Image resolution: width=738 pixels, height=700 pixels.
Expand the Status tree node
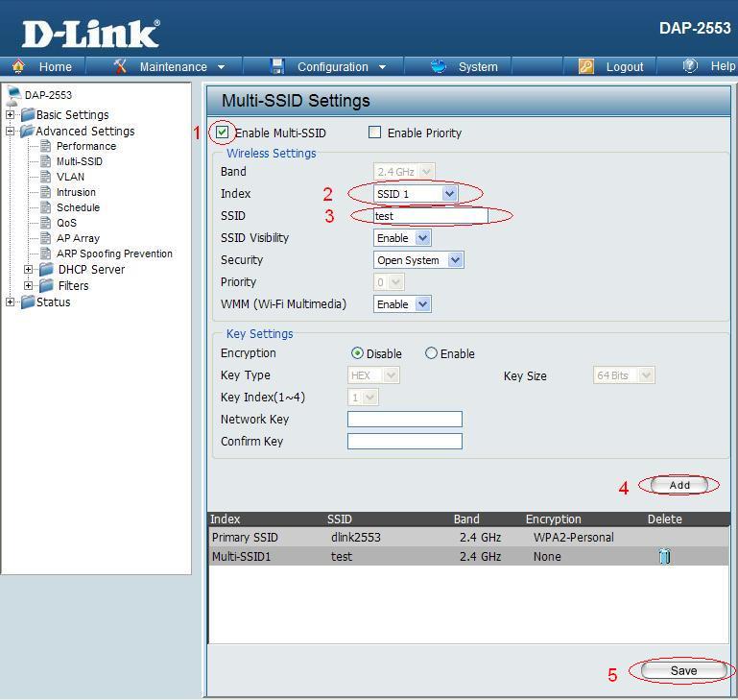(11, 302)
